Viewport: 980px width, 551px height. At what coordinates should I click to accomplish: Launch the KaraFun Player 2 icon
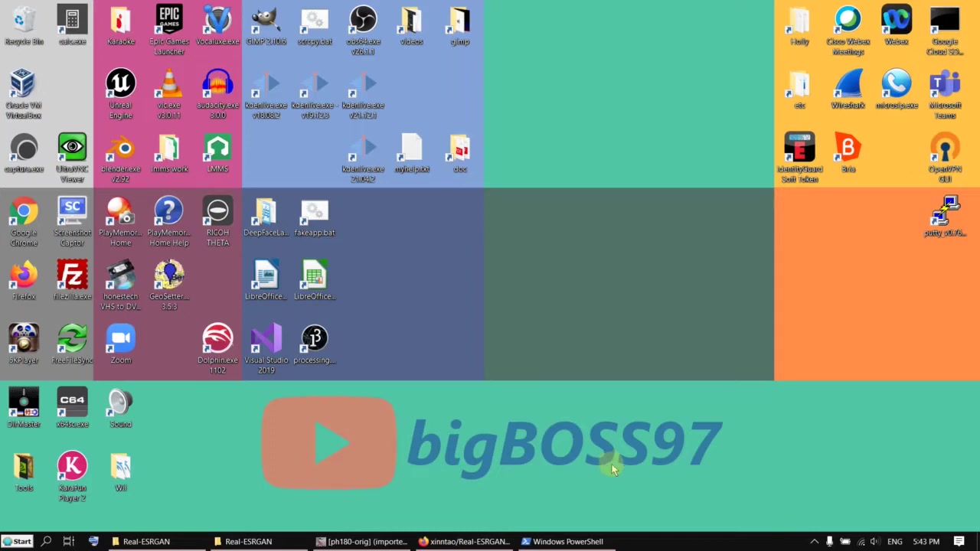point(72,477)
